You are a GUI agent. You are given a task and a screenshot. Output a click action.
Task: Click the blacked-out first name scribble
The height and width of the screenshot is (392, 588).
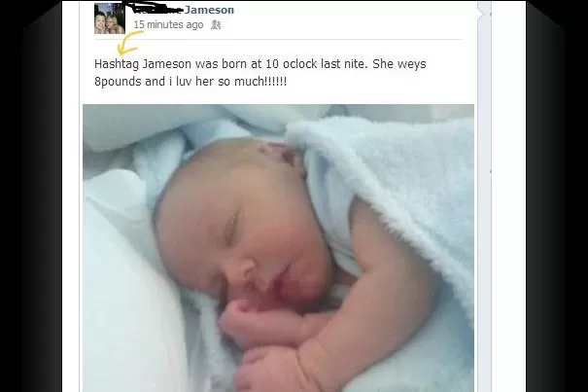point(157,7)
